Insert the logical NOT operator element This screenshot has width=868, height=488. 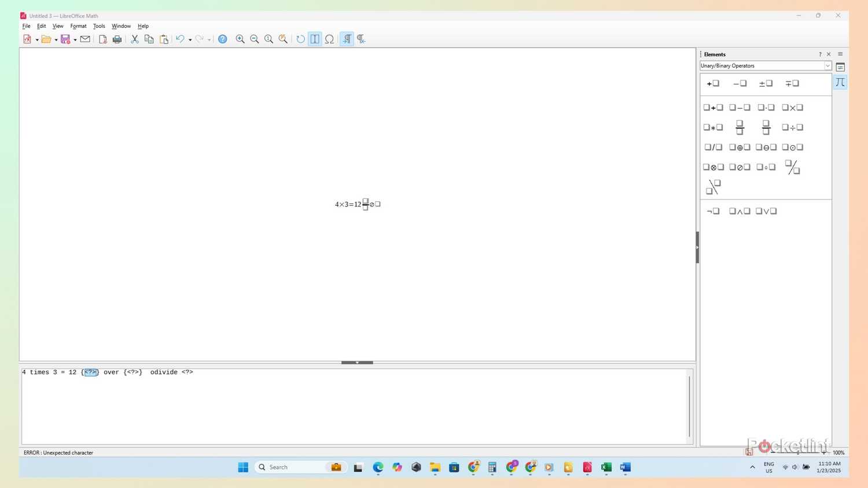[x=712, y=211]
